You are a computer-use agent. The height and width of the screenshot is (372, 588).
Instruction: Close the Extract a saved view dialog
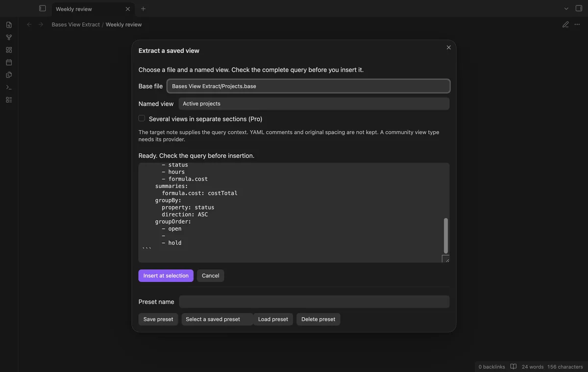pos(448,47)
